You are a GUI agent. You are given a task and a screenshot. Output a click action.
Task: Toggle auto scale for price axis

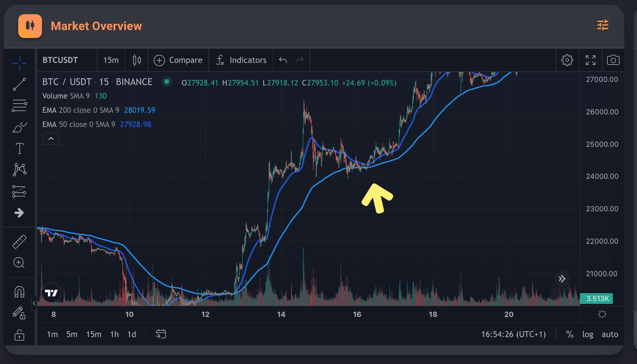(x=610, y=334)
